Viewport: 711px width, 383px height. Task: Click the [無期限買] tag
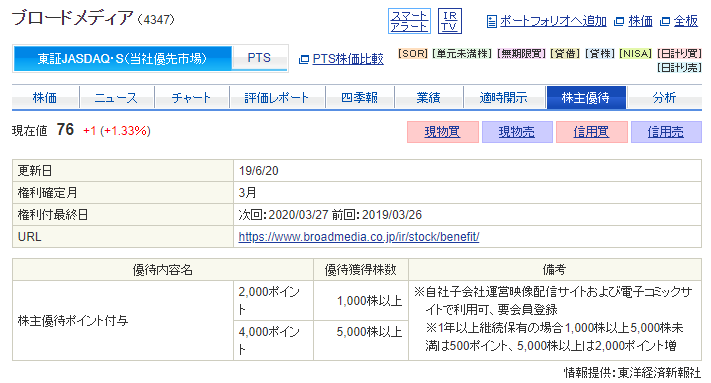(x=521, y=53)
